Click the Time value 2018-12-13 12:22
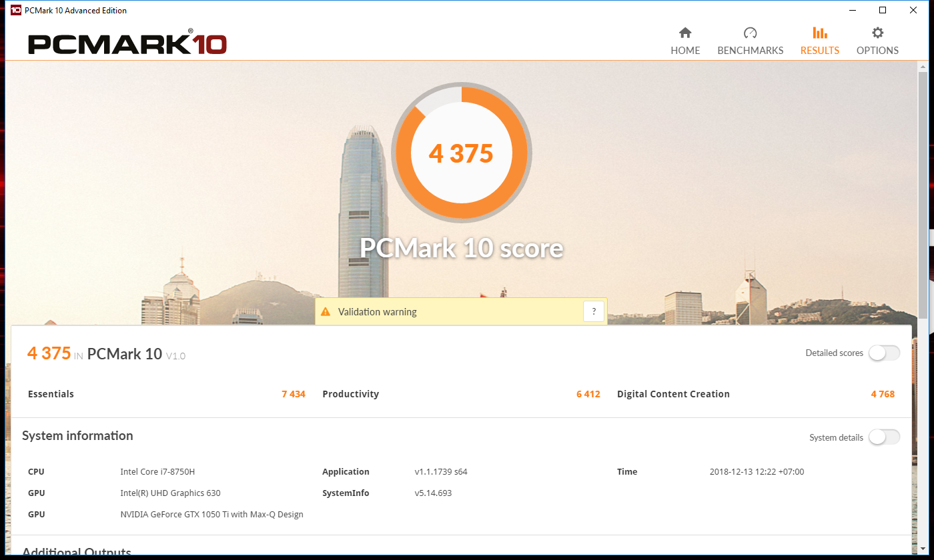Image resolution: width=934 pixels, height=560 pixels. 757,472
